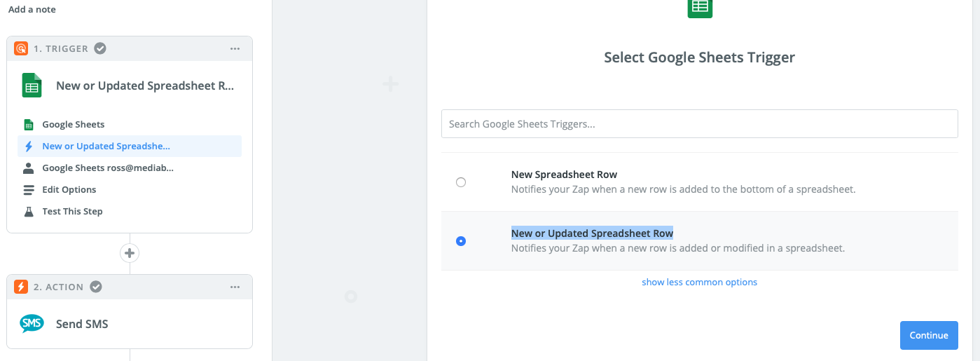This screenshot has width=980, height=361.
Task: Click the Action step completed checkmark icon
Action: [96, 287]
